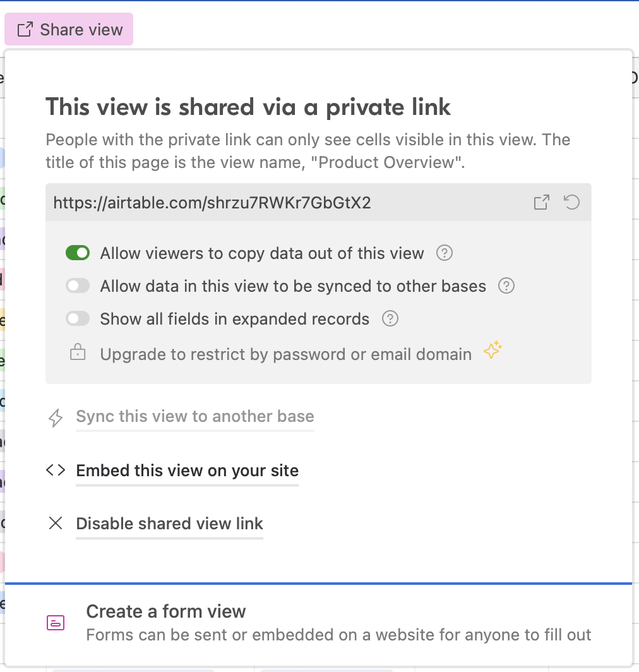The width and height of the screenshot is (639, 672).
Task: Click the sparkle upgrade icon
Action: click(x=493, y=350)
